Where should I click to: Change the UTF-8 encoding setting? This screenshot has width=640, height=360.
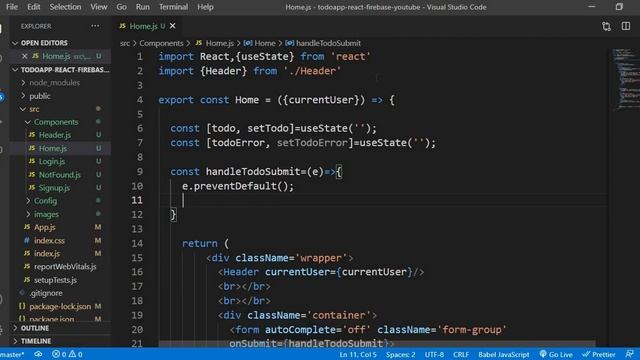[x=434, y=354]
